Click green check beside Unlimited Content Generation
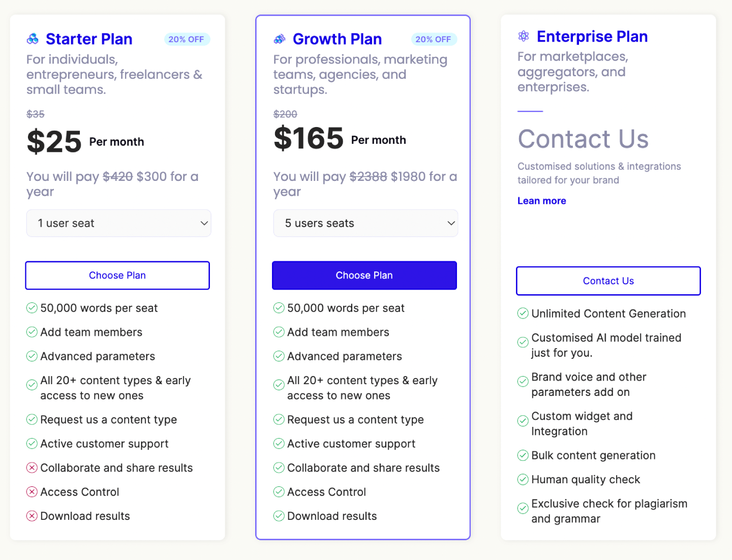 click(523, 314)
